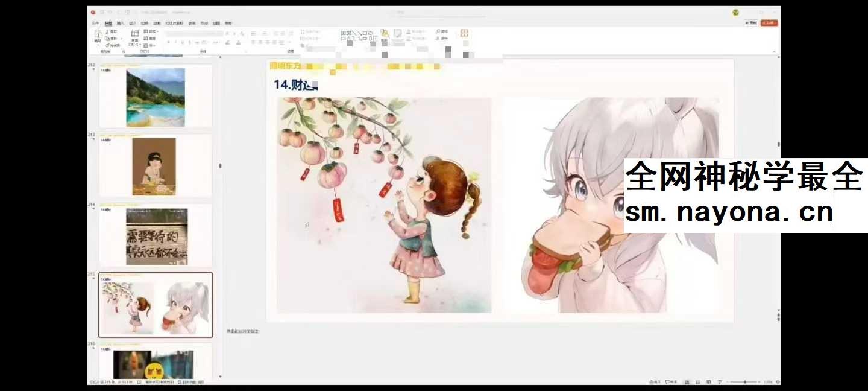Click the Designer grid icon in ribbon
The height and width of the screenshot is (391, 868).
[x=464, y=33]
